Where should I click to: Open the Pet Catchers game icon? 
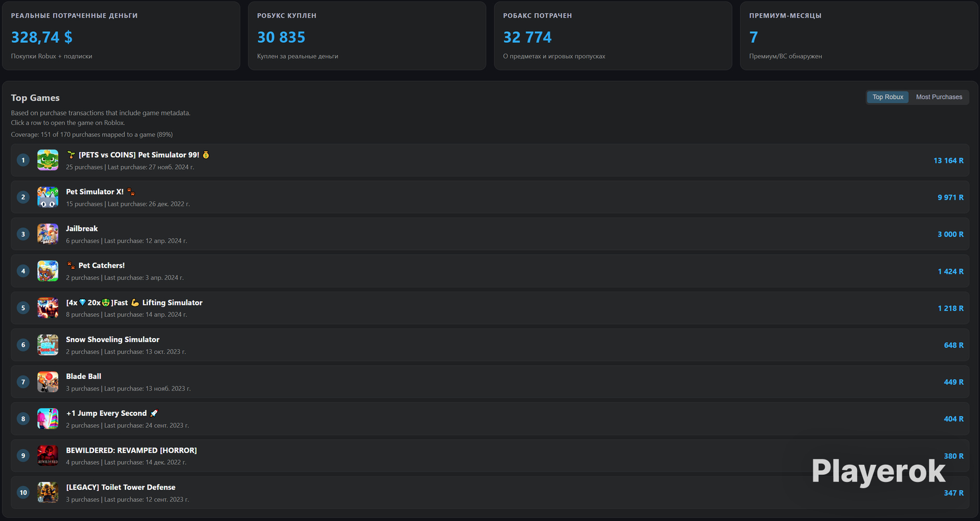point(47,271)
